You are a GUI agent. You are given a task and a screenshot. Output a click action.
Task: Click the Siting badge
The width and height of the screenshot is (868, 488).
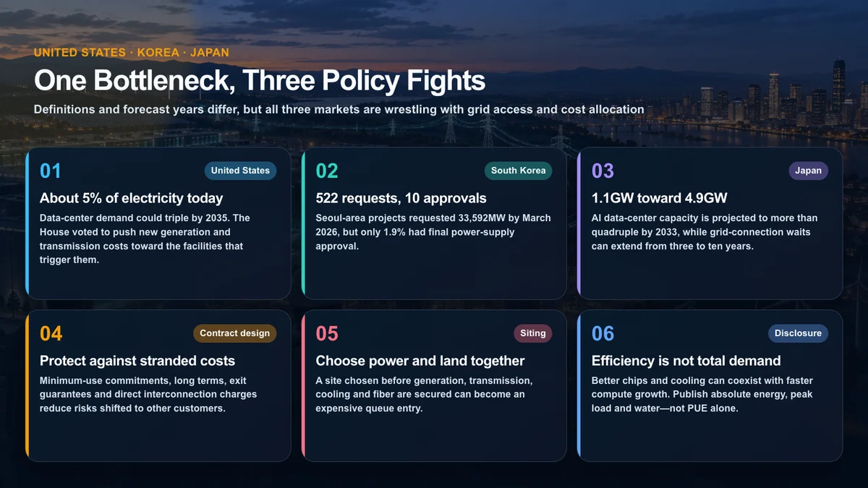[533, 333]
